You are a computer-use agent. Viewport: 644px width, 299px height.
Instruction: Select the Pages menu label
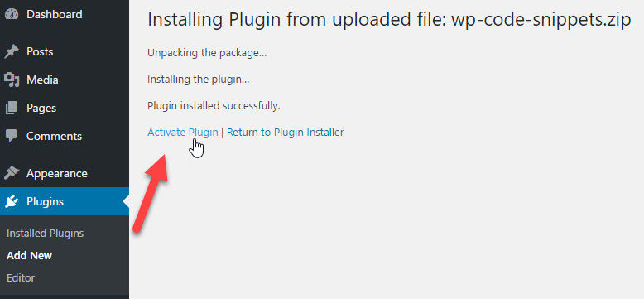point(41,108)
